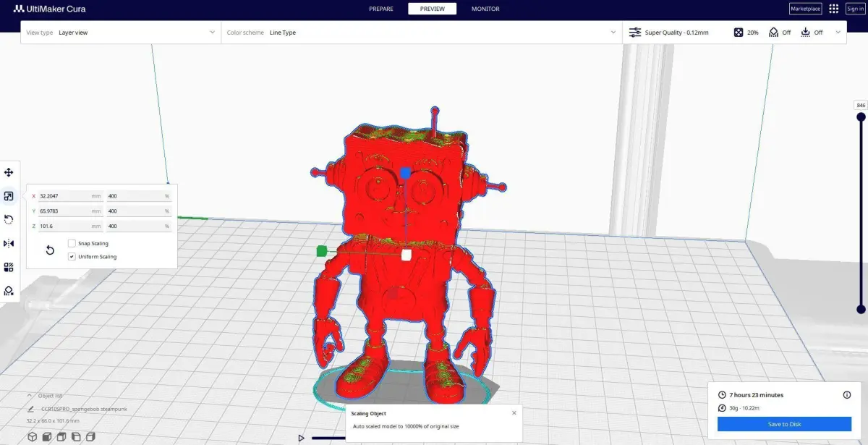Disable Uniform Scaling checkbox

click(72, 256)
